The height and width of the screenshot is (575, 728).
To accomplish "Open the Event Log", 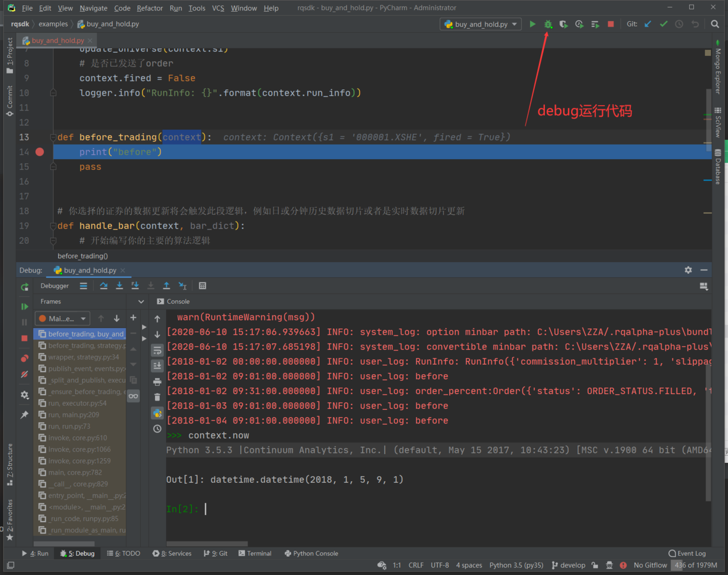I will 687,553.
